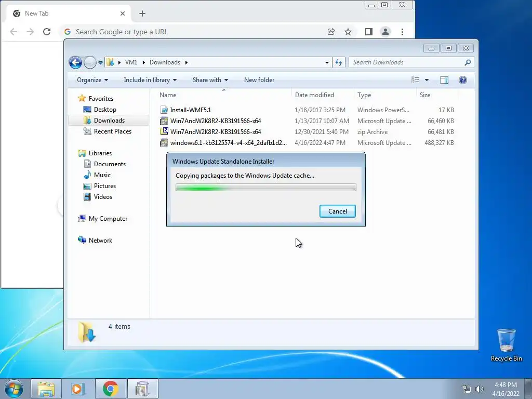Viewport: 532px width, 399px height.
Task: Open the Documents library
Action: (110, 164)
